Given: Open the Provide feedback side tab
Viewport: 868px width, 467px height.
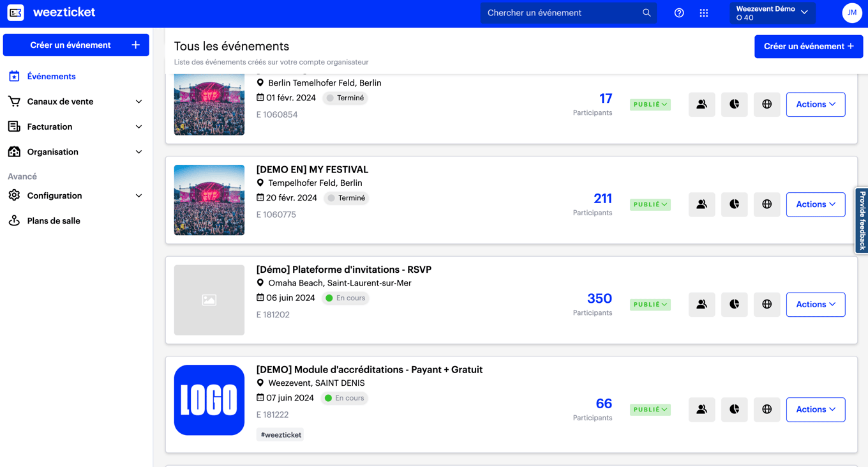Looking at the screenshot, I should tap(862, 220).
